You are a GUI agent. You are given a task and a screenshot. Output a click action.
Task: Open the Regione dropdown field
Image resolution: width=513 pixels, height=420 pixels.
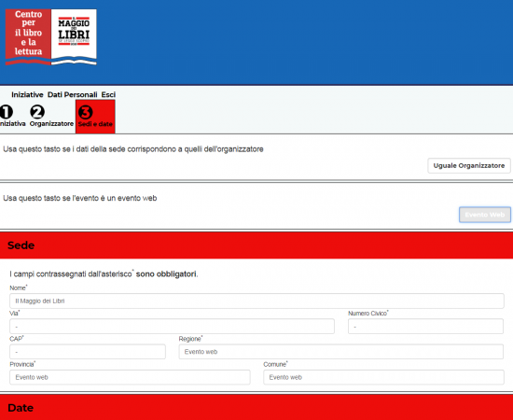point(340,352)
